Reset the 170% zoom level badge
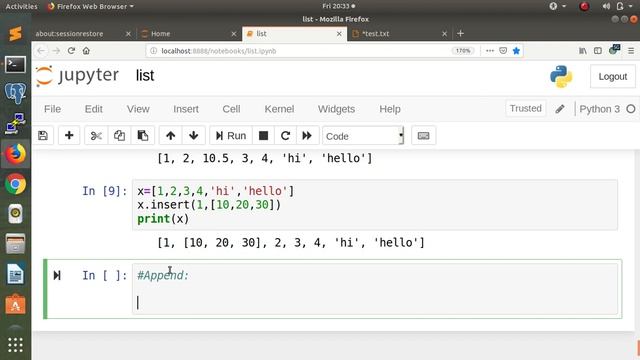 (463, 51)
